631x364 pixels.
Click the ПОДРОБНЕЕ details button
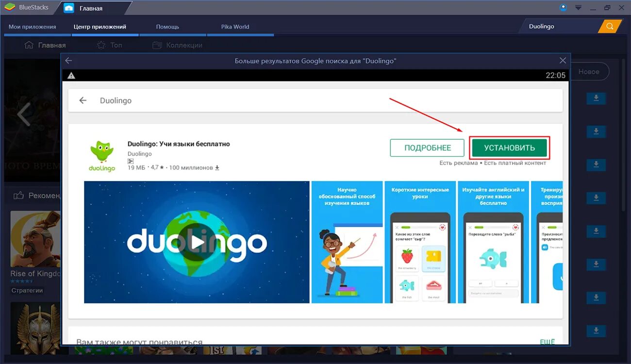428,148
